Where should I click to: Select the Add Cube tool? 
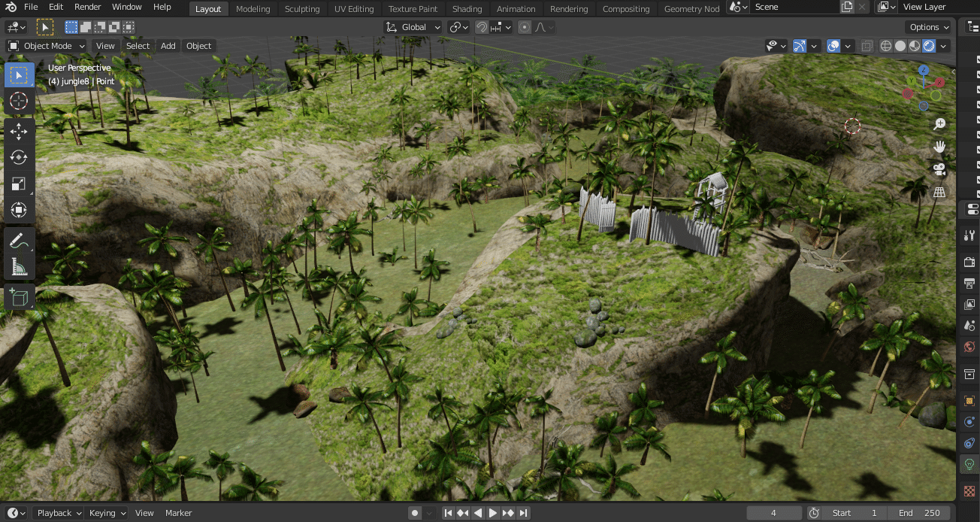tap(19, 297)
